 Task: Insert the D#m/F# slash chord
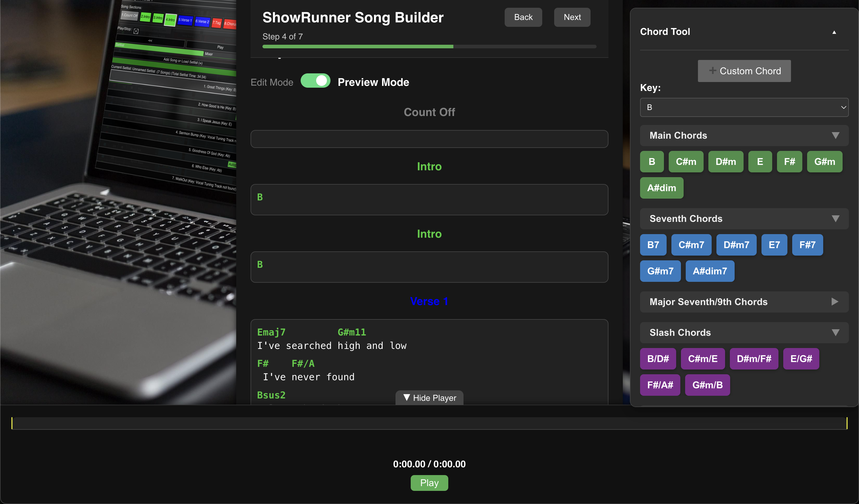pos(754,358)
